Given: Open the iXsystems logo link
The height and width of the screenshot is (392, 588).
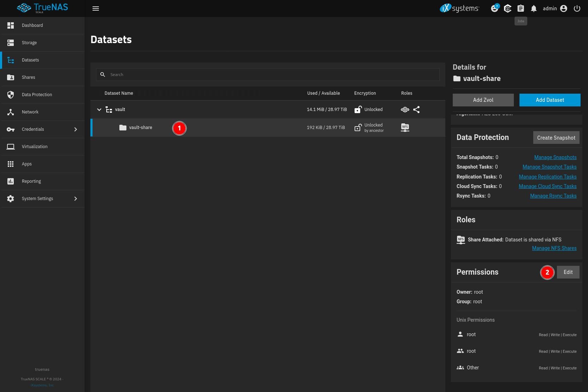Looking at the screenshot, I should point(459,8).
